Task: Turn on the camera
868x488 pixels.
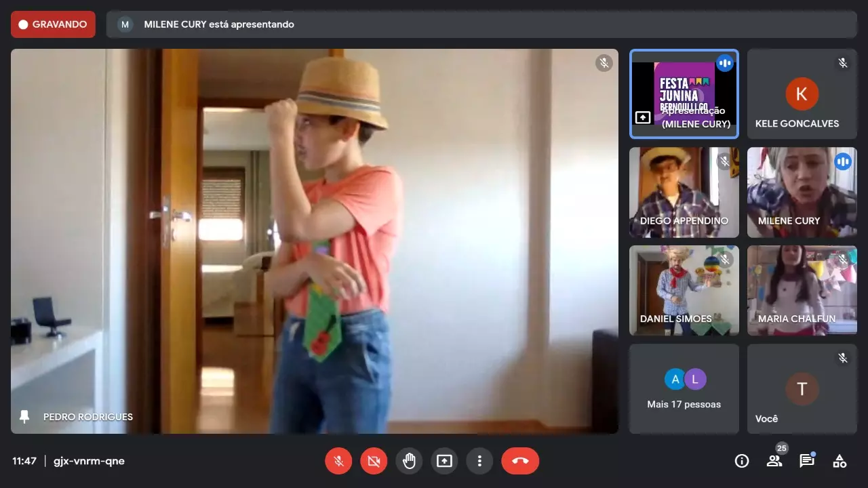Action: [374, 461]
